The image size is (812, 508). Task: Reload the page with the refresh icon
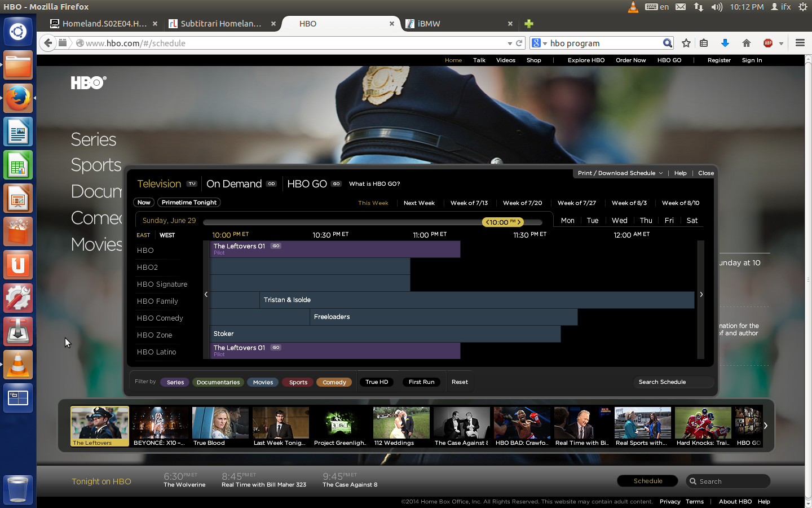(519, 43)
